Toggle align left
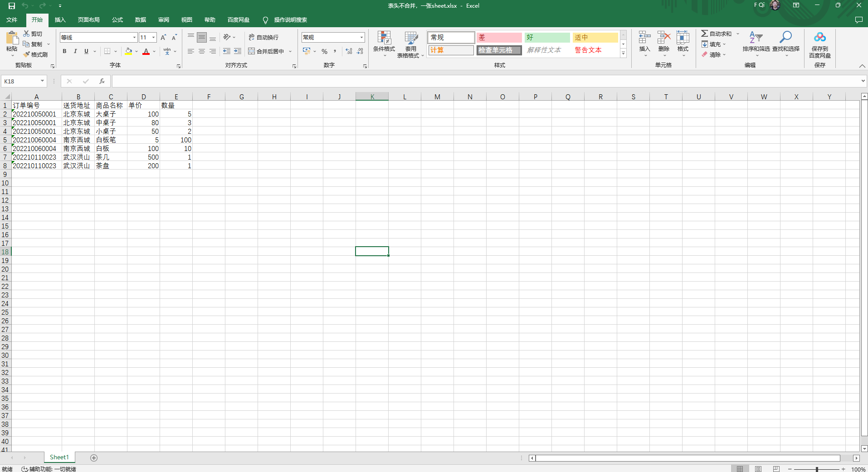Image resolution: width=868 pixels, height=472 pixels. 191,51
